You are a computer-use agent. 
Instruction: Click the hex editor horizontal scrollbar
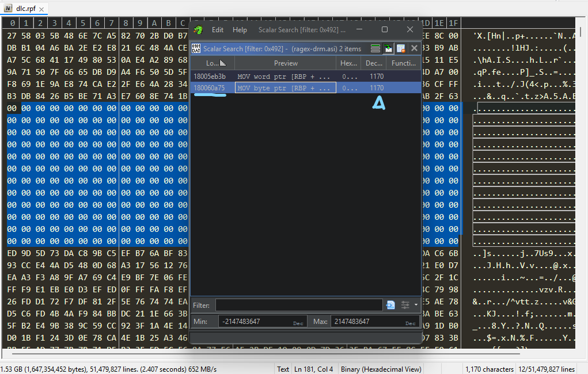265,353
